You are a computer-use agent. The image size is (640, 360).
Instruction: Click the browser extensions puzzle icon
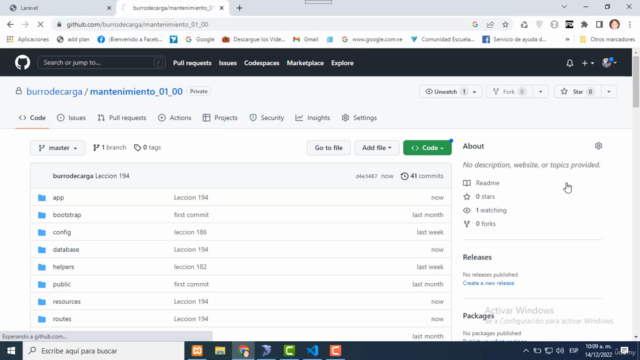[x=584, y=24]
